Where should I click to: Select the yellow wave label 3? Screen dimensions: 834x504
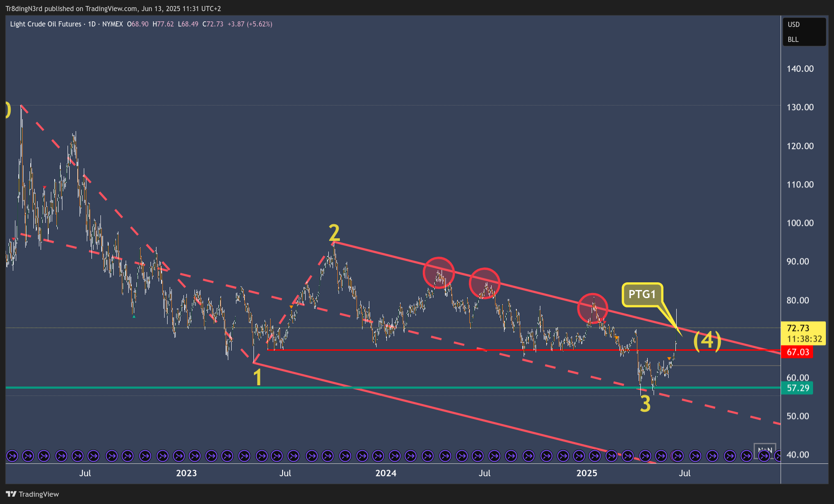coord(645,404)
